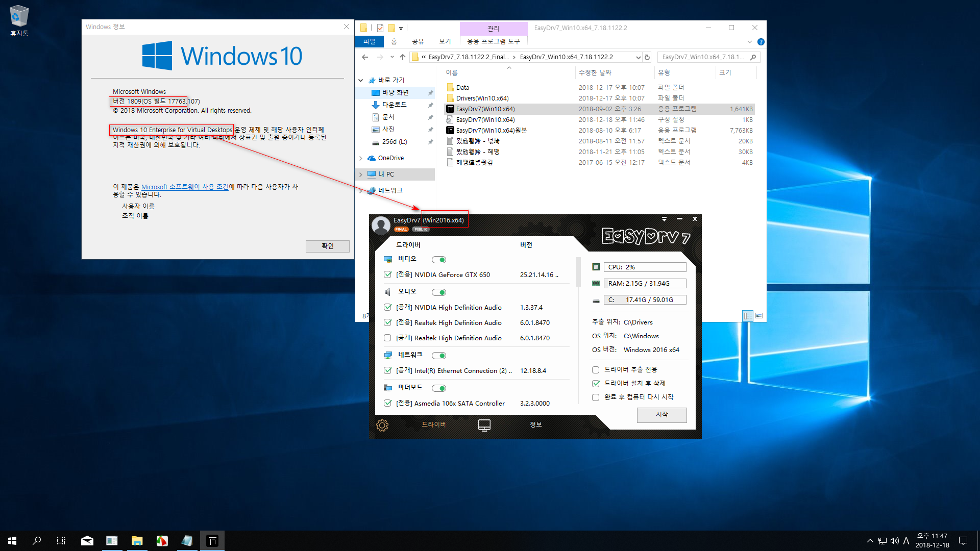
Task: Show hidden system tray icons
Action: point(870,541)
